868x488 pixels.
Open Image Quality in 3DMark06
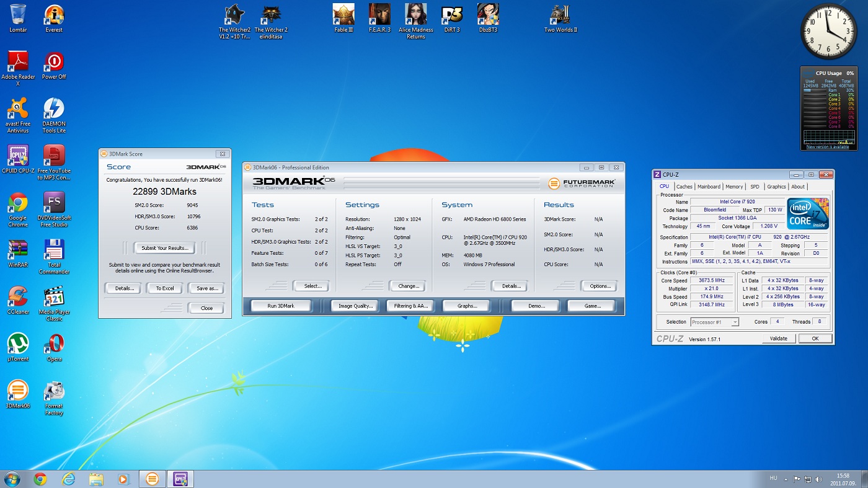point(355,306)
